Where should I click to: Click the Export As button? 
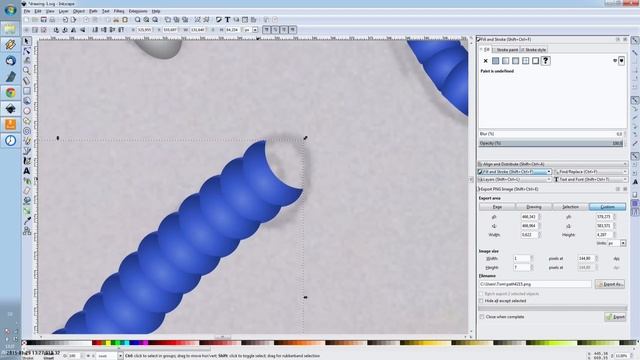click(x=610, y=284)
